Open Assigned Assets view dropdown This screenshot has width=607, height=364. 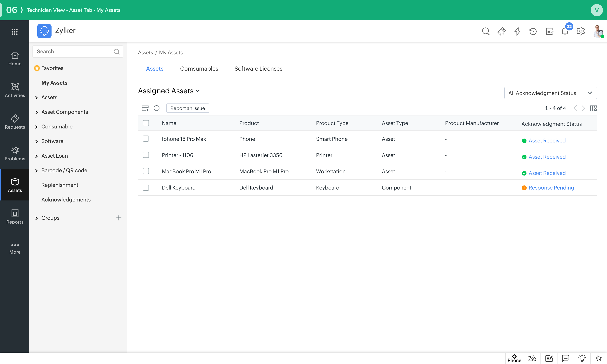(169, 91)
